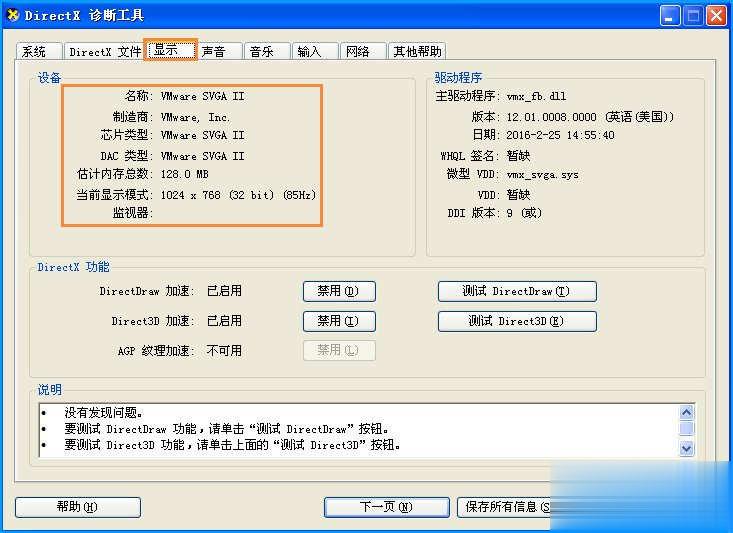Viewport: 733px width, 533px height.
Task: Switch to the 声音 tab
Action: click(220, 51)
